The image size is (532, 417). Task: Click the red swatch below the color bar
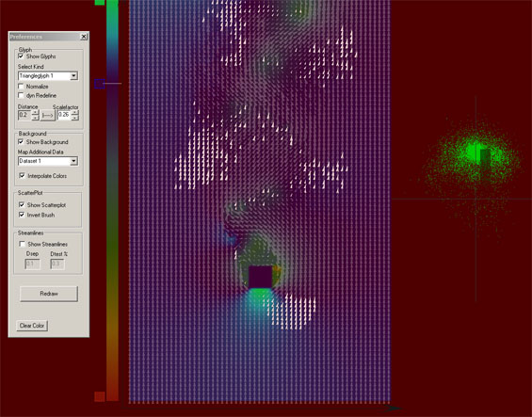100,396
